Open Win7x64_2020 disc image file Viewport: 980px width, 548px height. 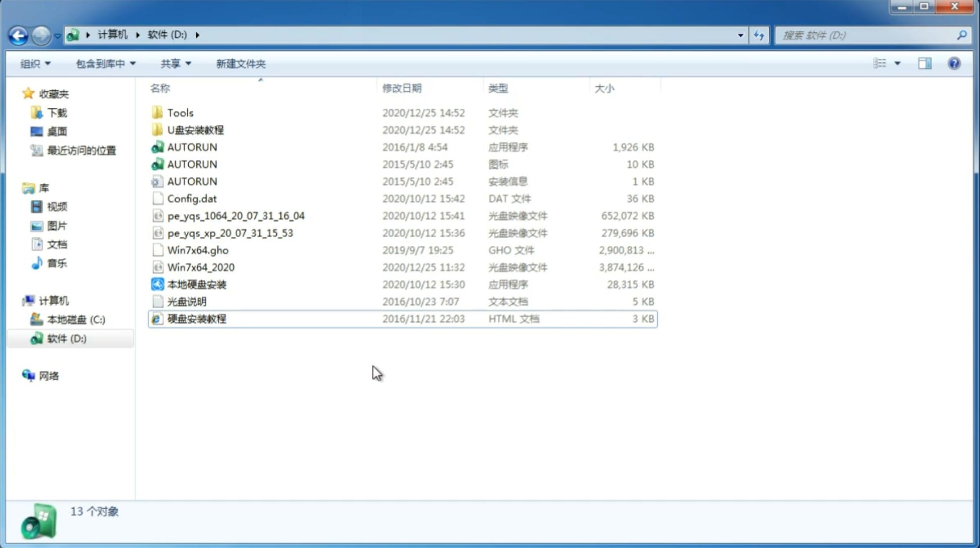[200, 266]
